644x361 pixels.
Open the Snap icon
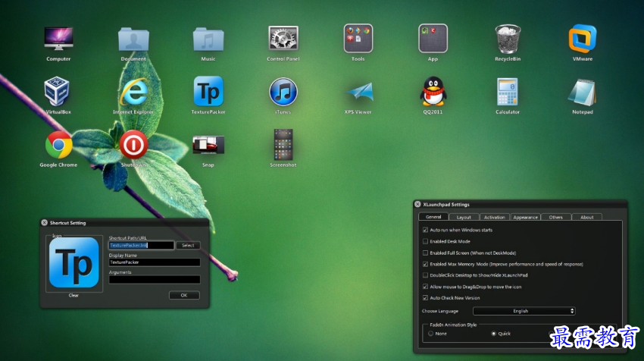[208, 145]
